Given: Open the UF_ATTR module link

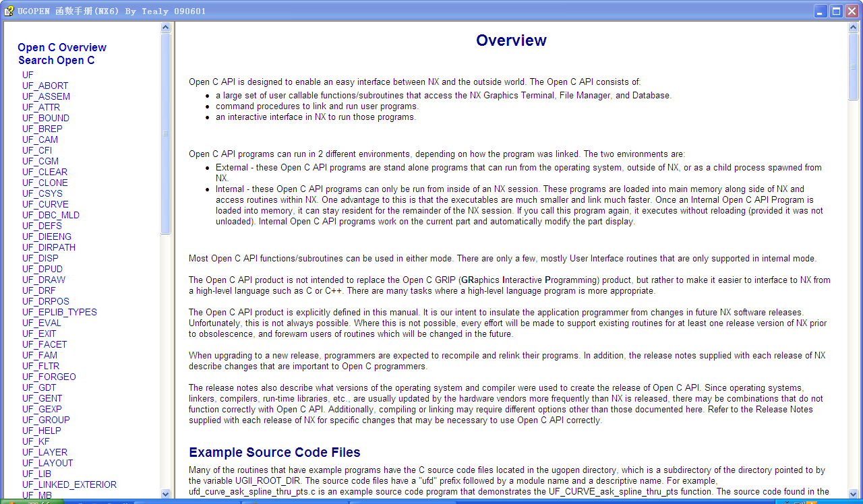Looking at the screenshot, I should click(x=41, y=107).
